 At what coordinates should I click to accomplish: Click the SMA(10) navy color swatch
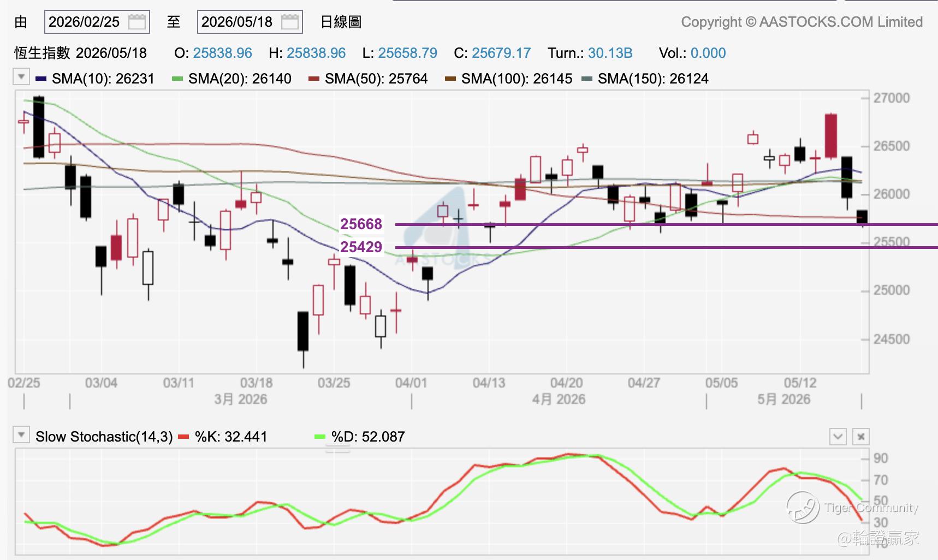41,79
